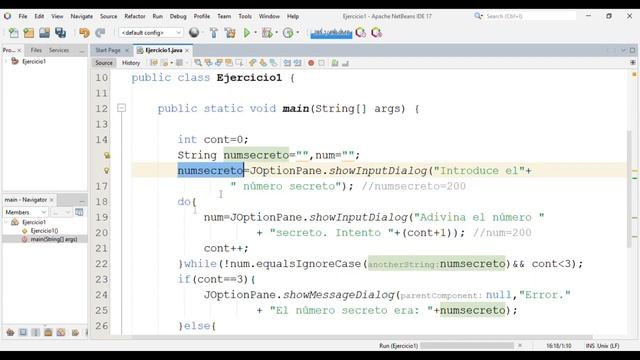Close the Ejercicio1.java editor tab

(x=187, y=51)
